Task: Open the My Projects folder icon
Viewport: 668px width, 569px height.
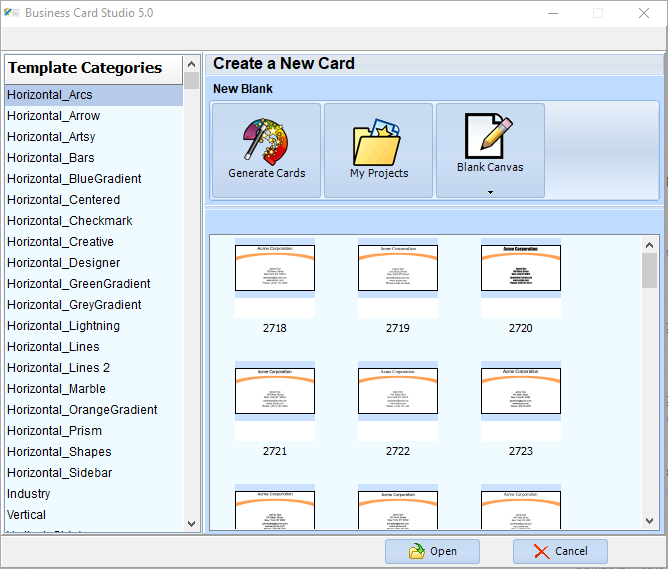Action: (377, 142)
